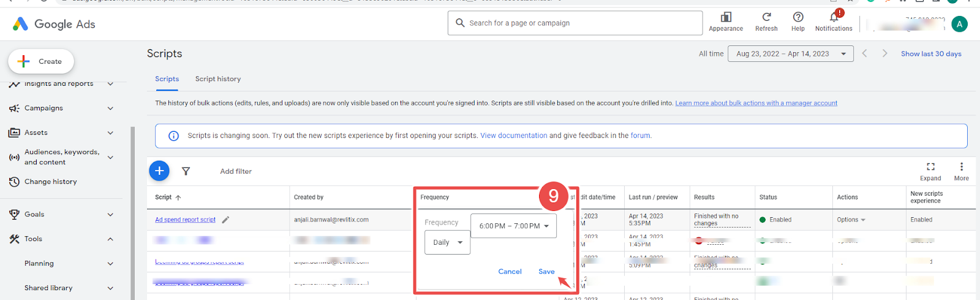Expand the Planning submenu chevron
The height and width of the screenshot is (300, 980).
[x=110, y=263]
